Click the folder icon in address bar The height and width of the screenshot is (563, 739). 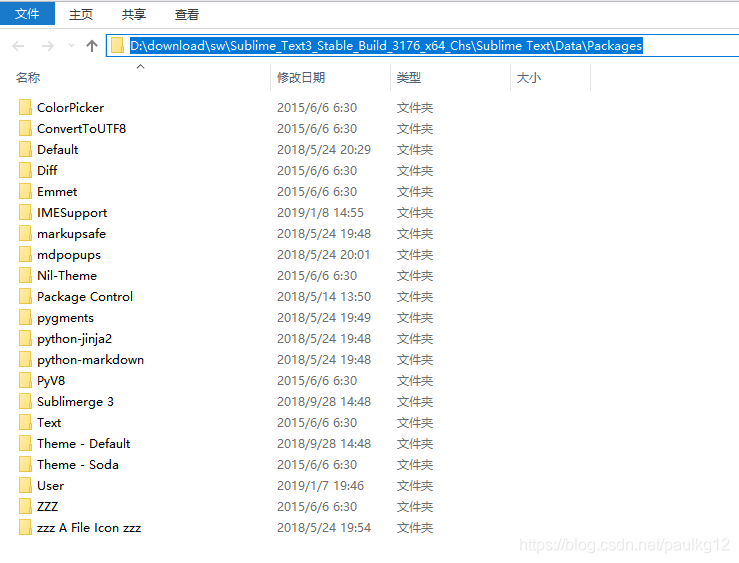click(x=117, y=46)
